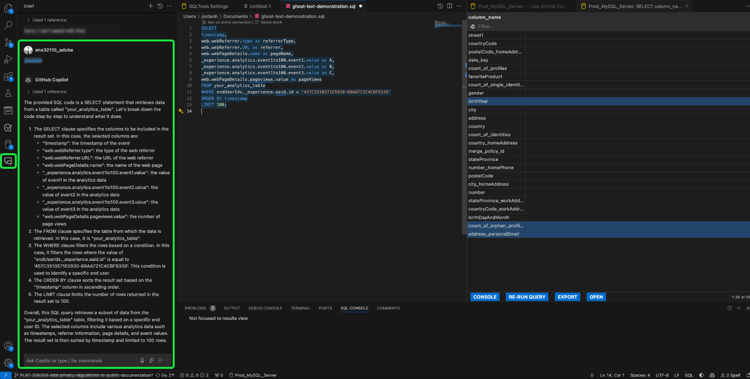
Task: Click the editor minimap preview
Action: tap(448, 23)
